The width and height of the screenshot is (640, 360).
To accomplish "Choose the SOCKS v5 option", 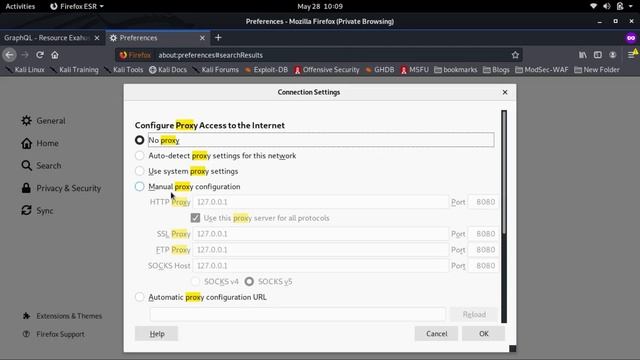I will (x=249, y=281).
